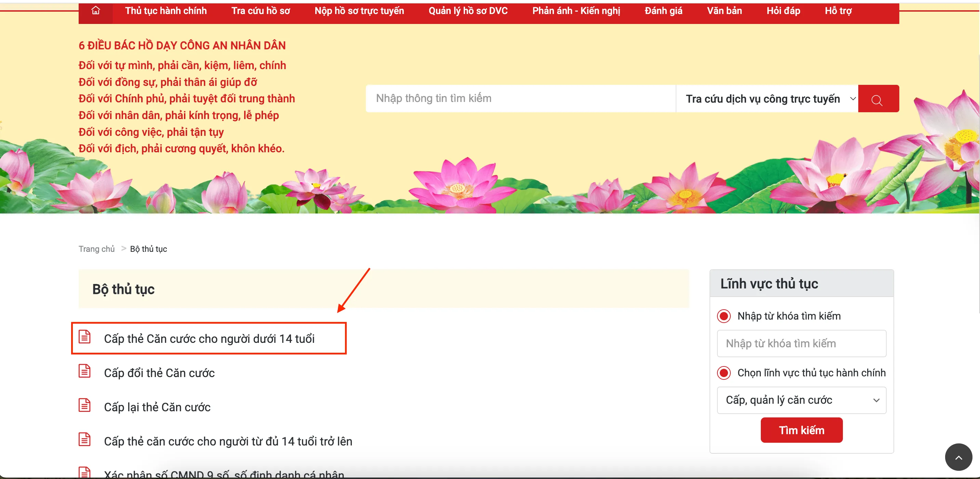Click document icon beside 'Xác nhận số CMND 9 số'
Viewport: 980px width, 479px height.
(84, 472)
